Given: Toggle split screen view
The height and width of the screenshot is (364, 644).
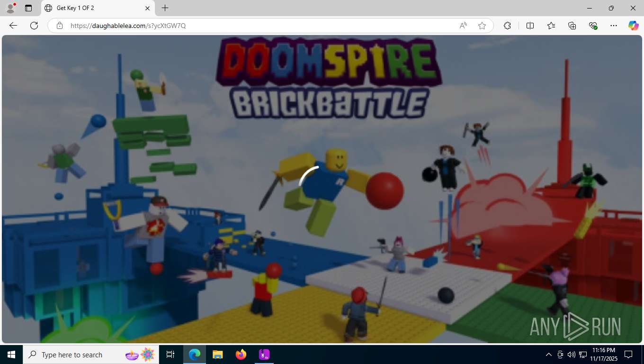Looking at the screenshot, I should (x=530, y=26).
